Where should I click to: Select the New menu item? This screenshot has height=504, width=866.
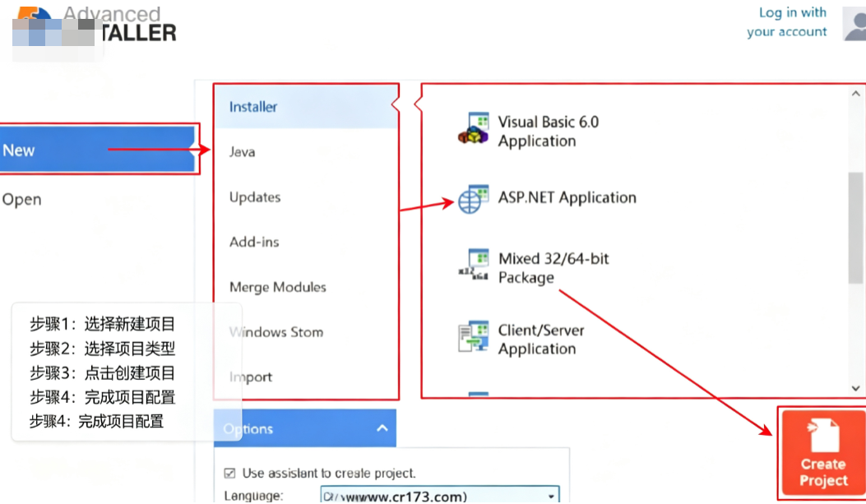point(97,150)
